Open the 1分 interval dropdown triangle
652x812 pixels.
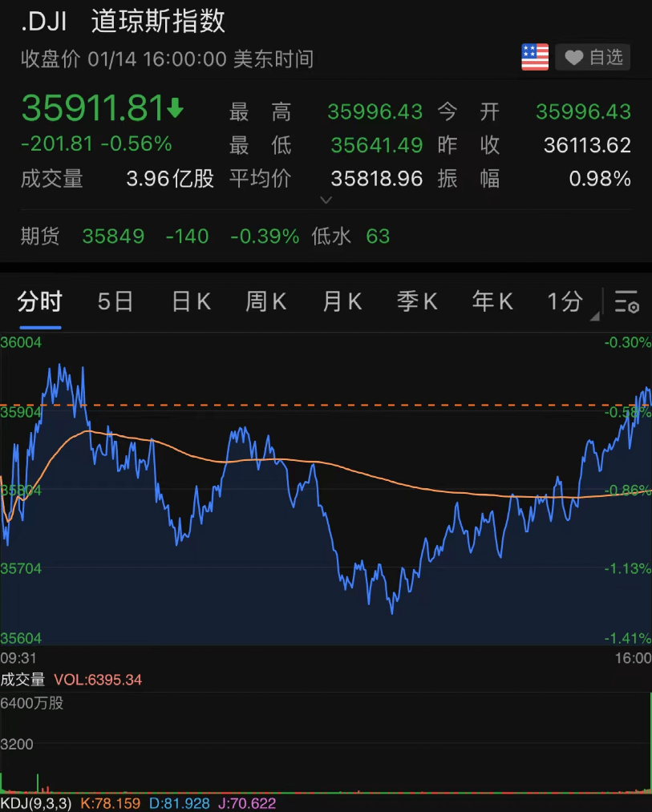pyautogui.click(x=595, y=316)
